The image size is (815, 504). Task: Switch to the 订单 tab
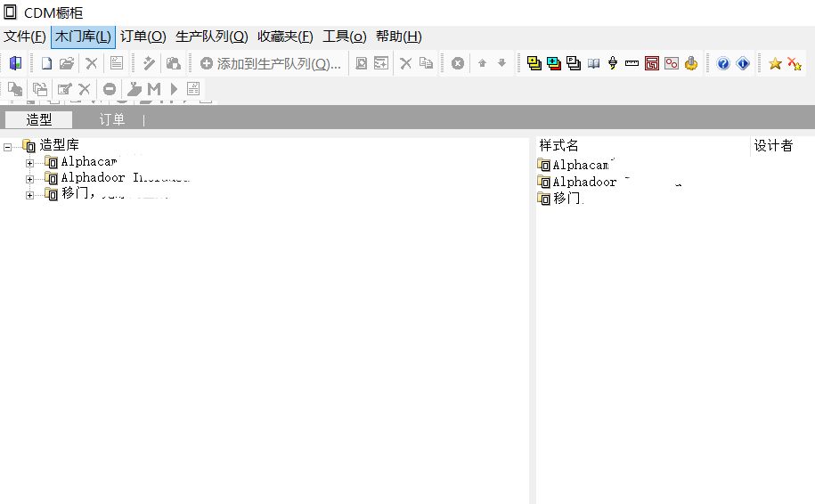[111, 119]
